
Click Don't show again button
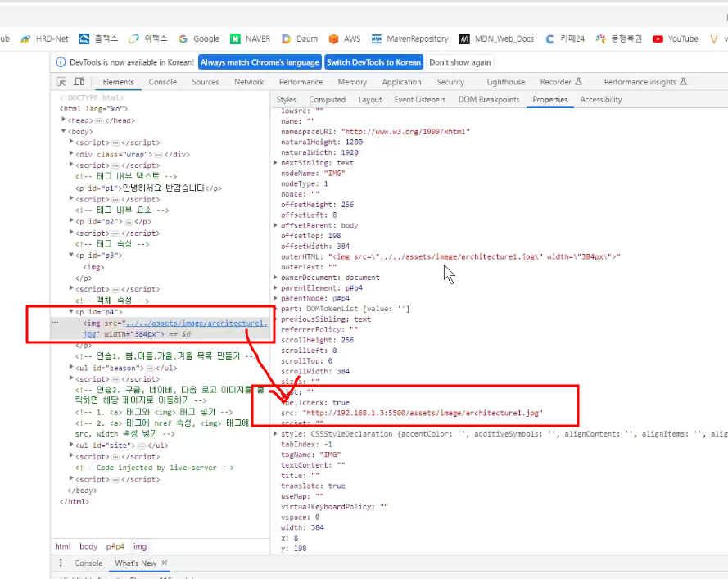(x=459, y=62)
